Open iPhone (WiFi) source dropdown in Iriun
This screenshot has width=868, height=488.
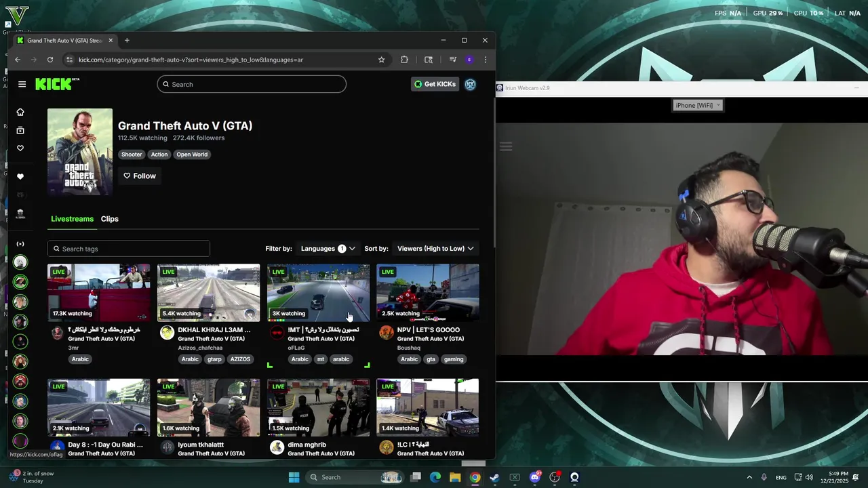698,105
